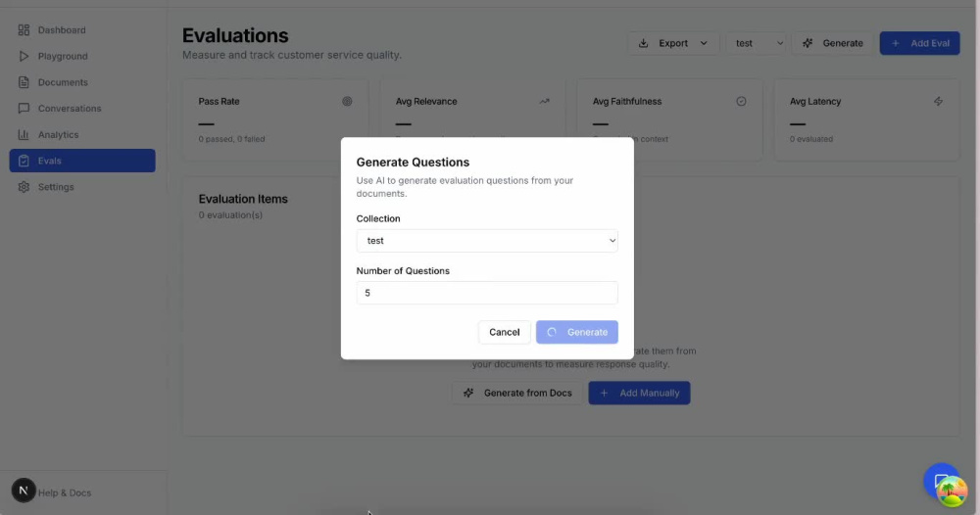Click the Dashboard grid icon in sidebar

coord(24,30)
